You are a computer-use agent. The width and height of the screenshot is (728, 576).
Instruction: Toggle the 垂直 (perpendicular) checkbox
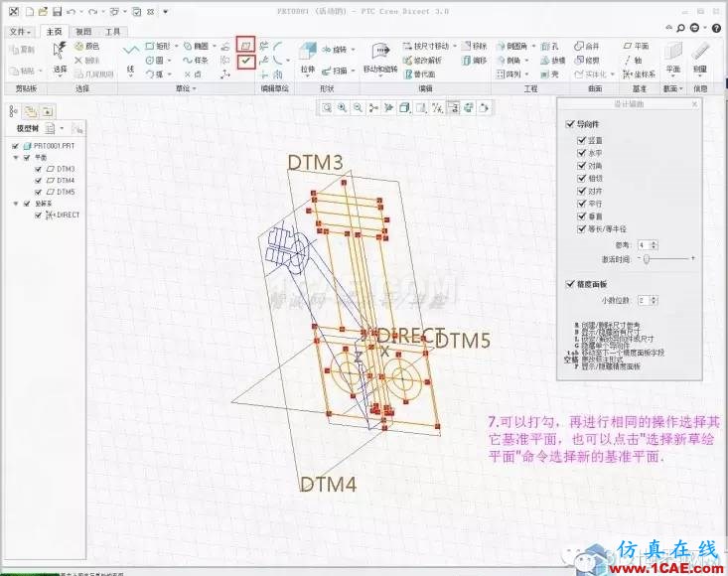tap(581, 216)
